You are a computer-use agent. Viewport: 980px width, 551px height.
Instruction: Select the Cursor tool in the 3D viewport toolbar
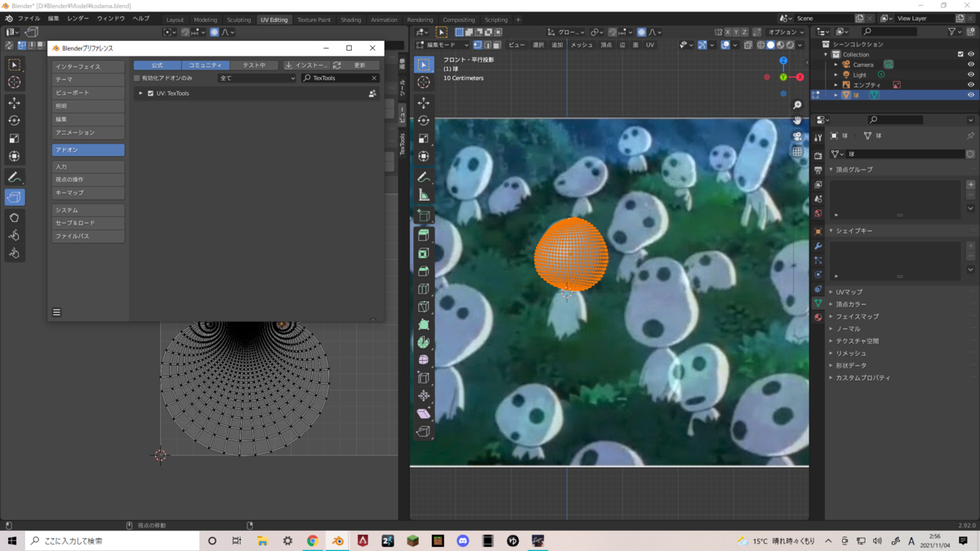pyautogui.click(x=423, y=82)
